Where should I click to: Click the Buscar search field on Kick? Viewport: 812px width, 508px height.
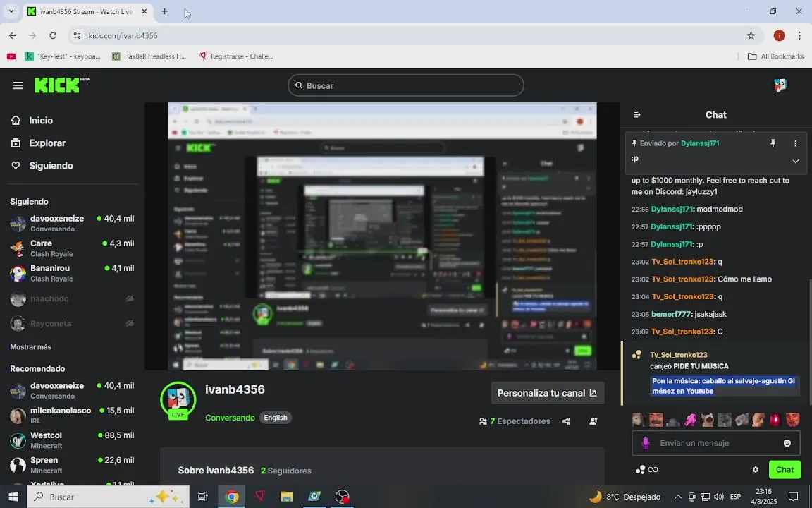(x=406, y=85)
